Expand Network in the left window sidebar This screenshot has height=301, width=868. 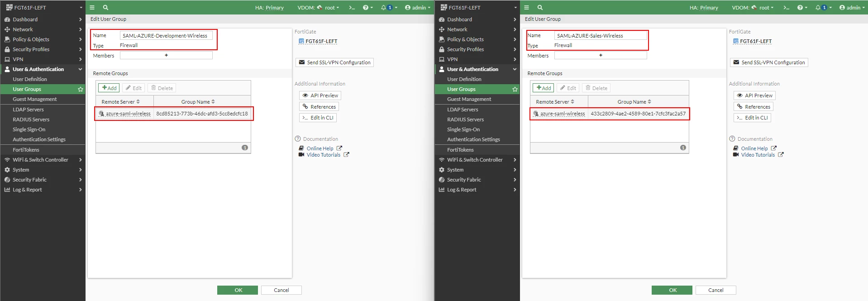43,29
